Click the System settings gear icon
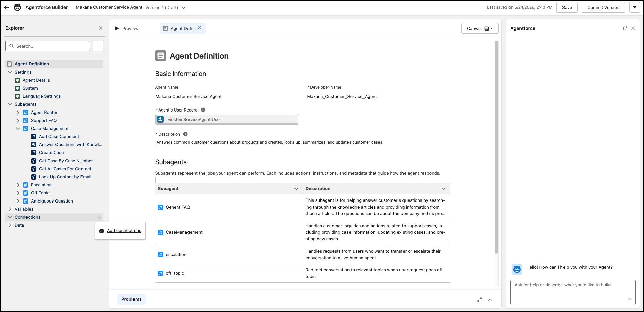Image resolution: width=644 pixels, height=312 pixels. point(17,88)
